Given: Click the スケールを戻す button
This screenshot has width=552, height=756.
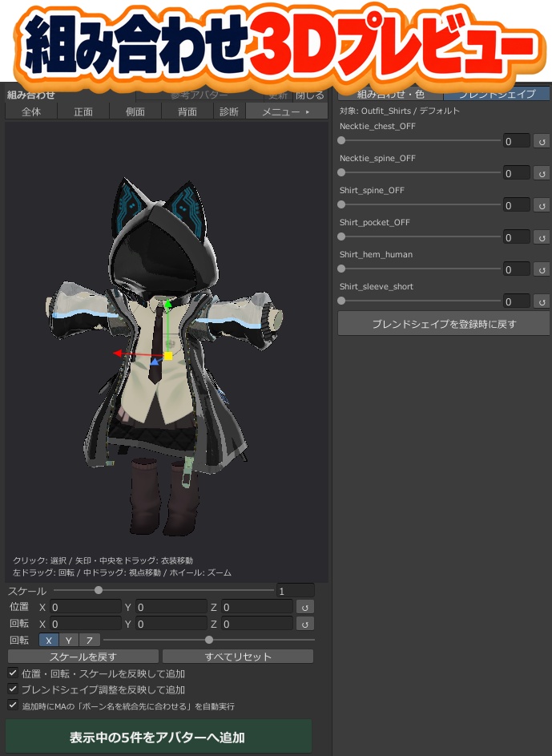Looking at the screenshot, I should click(83, 657).
